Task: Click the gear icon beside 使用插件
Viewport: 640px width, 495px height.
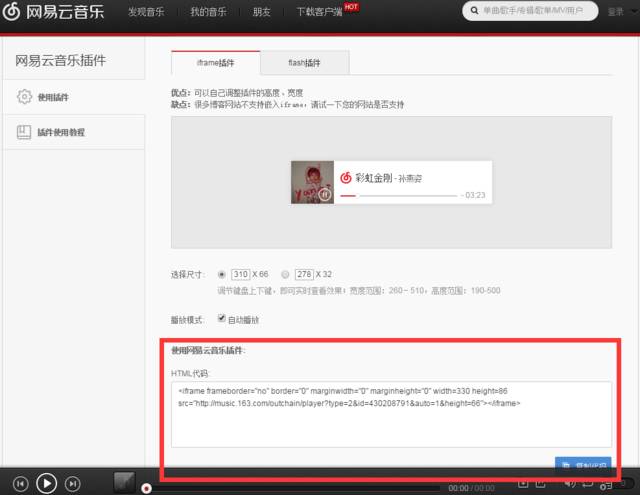Action: point(24,97)
